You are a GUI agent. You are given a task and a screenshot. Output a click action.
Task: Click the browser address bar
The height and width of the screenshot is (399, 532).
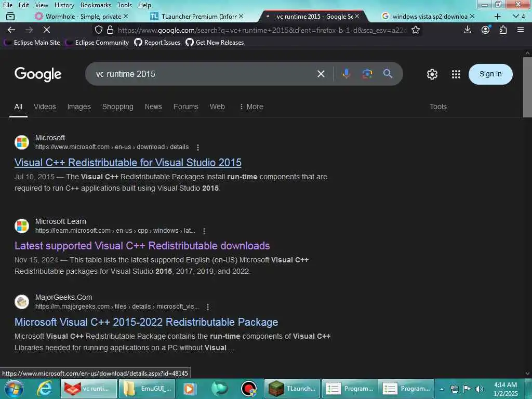pos(261,30)
